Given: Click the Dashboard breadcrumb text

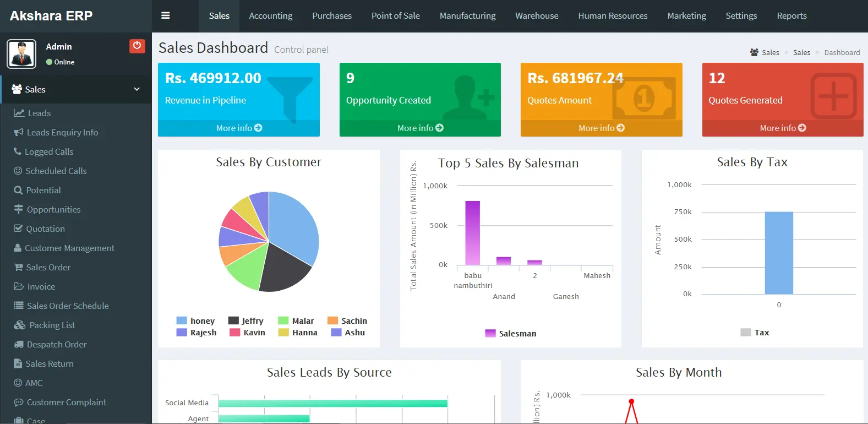Looking at the screenshot, I should click(842, 52).
